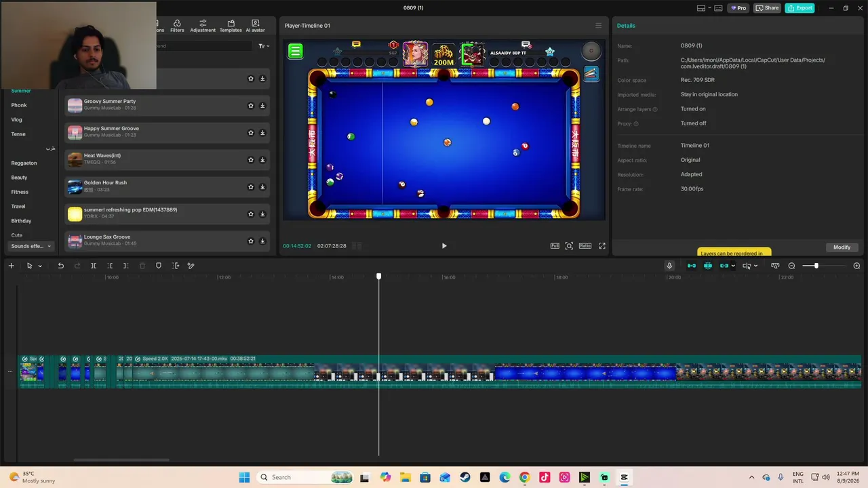Download the Groovy Summer Party track

click(262, 106)
